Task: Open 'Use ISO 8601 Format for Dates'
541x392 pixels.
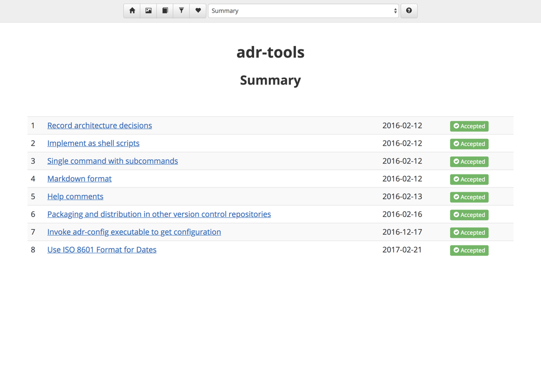Action: [x=102, y=250]
